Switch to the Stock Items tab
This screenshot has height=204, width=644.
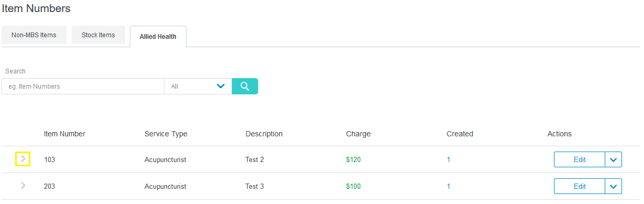coord(98,35)
